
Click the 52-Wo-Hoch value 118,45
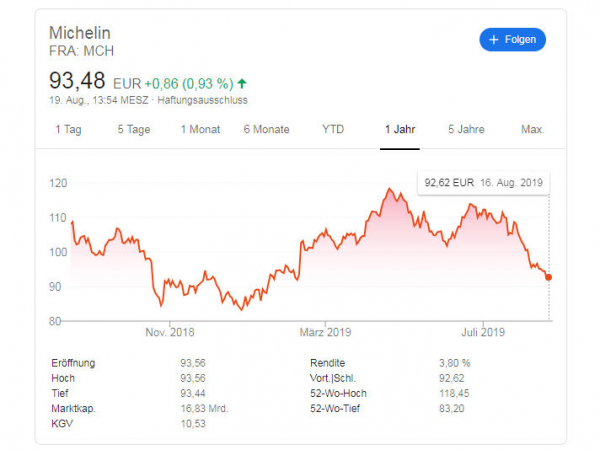[454, 393]
